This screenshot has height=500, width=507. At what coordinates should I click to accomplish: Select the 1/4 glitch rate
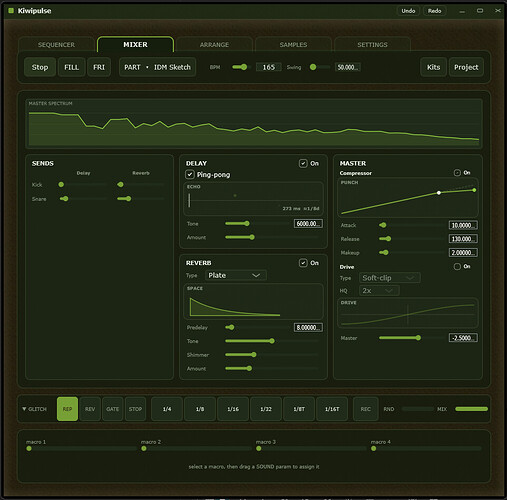tap(167, 409)
